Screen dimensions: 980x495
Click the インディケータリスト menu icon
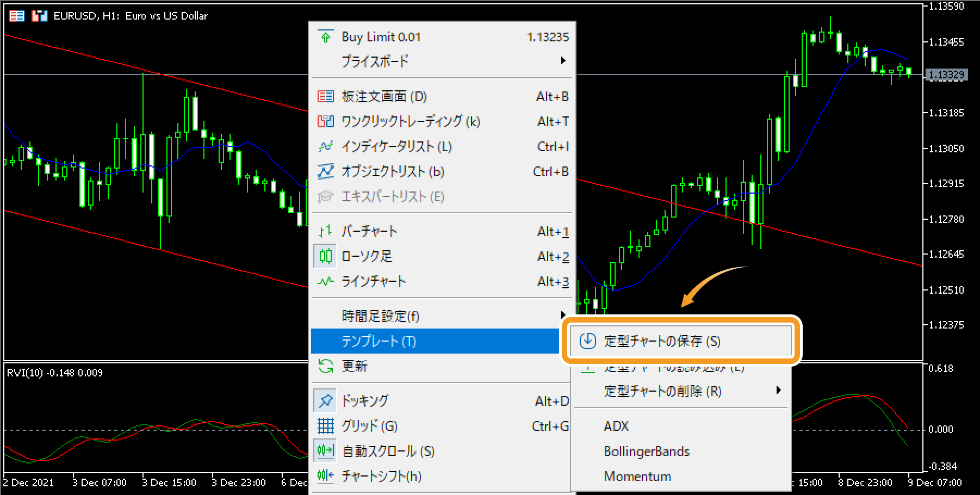326,146
